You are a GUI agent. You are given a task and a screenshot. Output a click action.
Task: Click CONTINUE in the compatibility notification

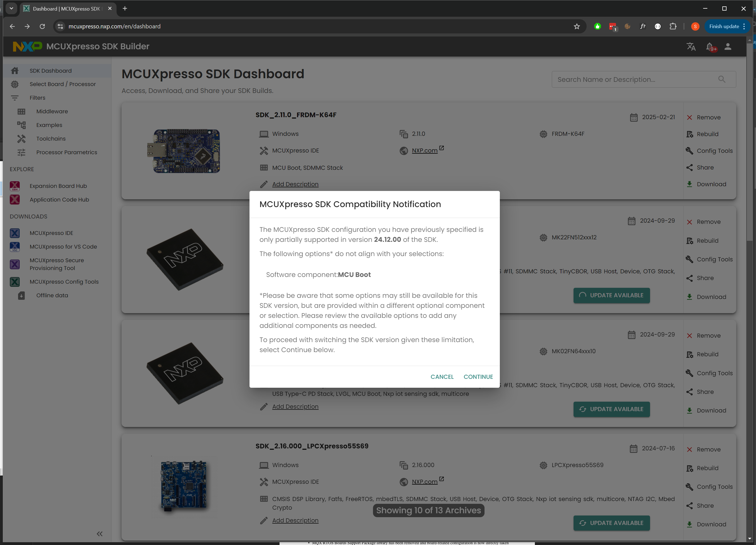tap(478, 377)
